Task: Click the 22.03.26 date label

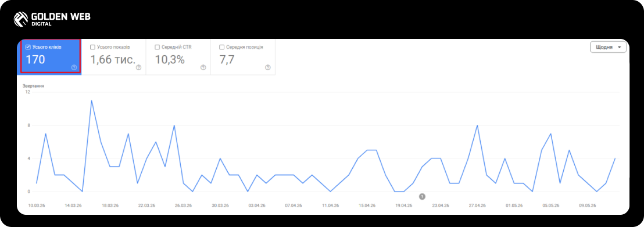Action: click(146, 206)
